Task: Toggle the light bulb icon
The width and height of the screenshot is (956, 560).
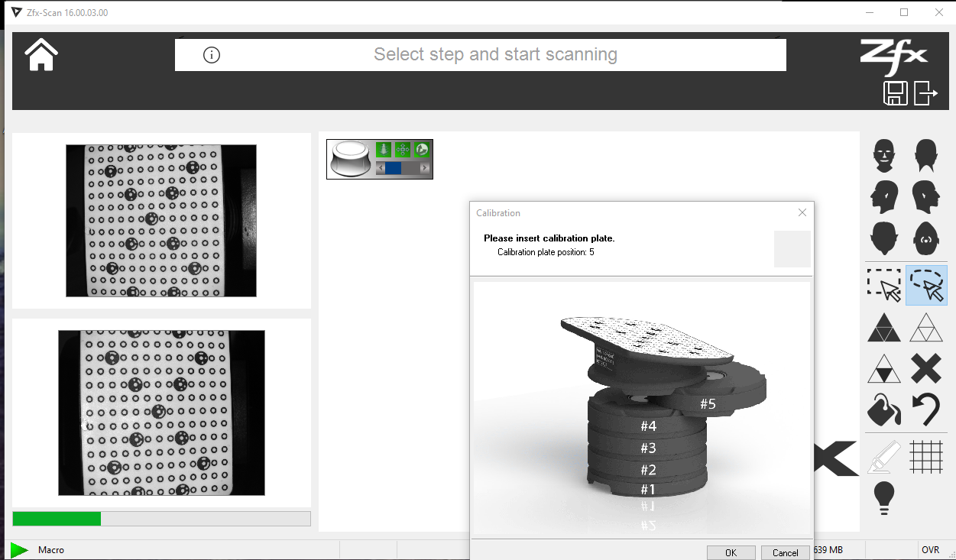Action: (884, 498)
